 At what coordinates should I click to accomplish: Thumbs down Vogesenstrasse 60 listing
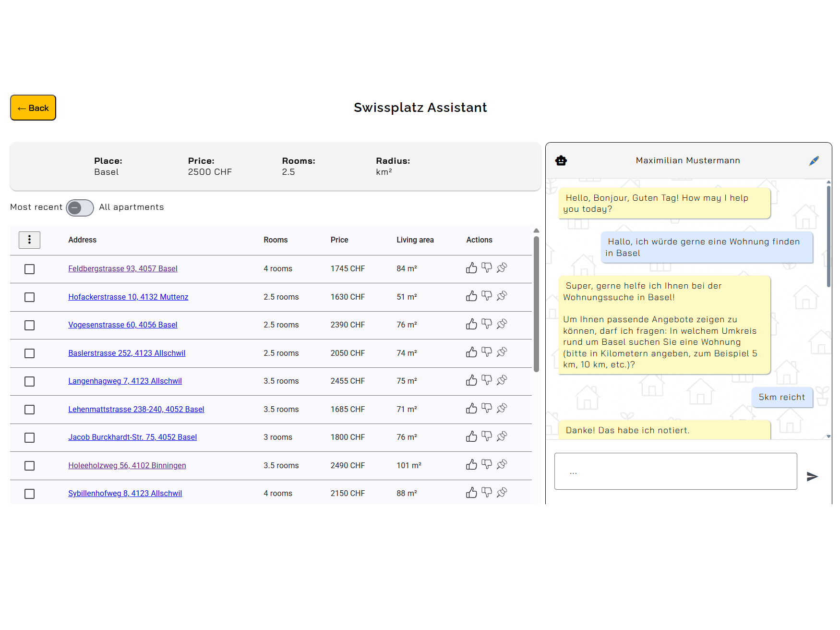click(487, 324)
